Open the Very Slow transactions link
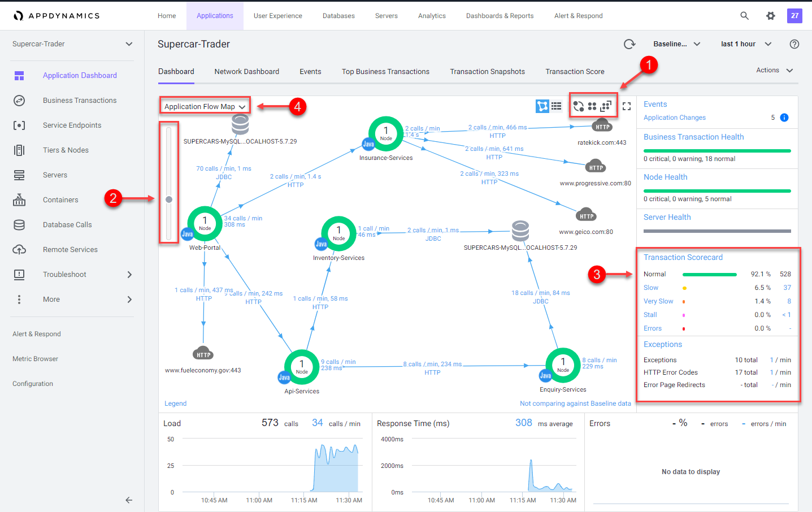 (x=658, y=301)
